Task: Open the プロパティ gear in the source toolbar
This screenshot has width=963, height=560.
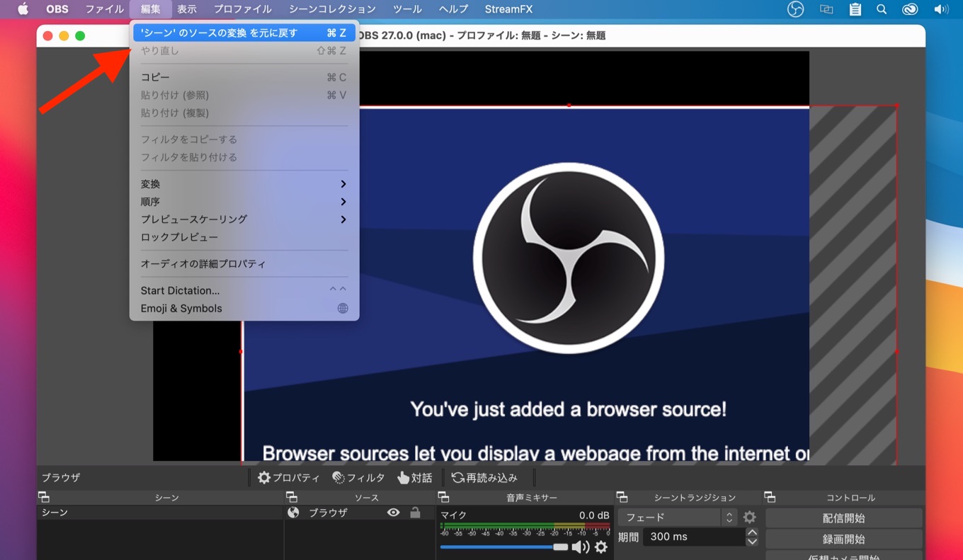Action: pyautogui.click(x=289, y=478)
